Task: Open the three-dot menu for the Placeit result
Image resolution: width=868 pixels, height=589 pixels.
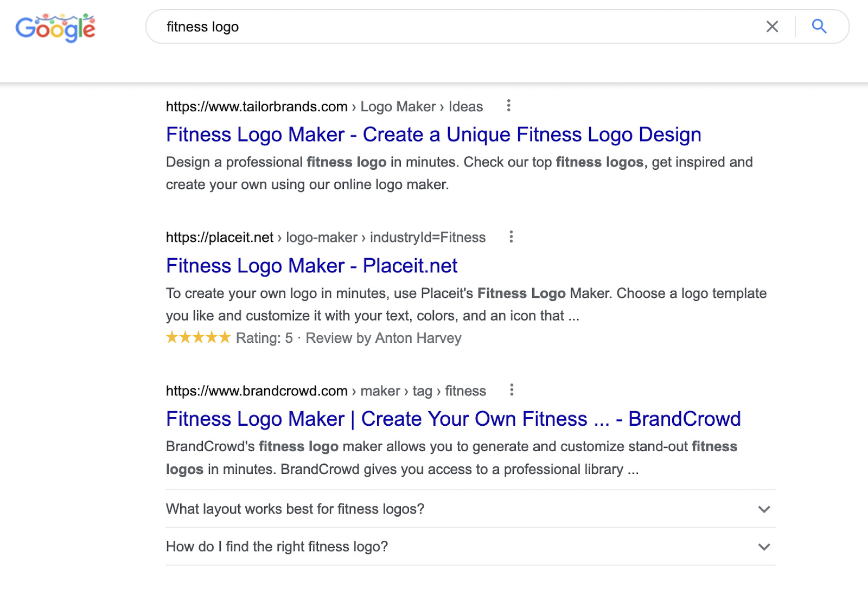Action: point(510,237)
